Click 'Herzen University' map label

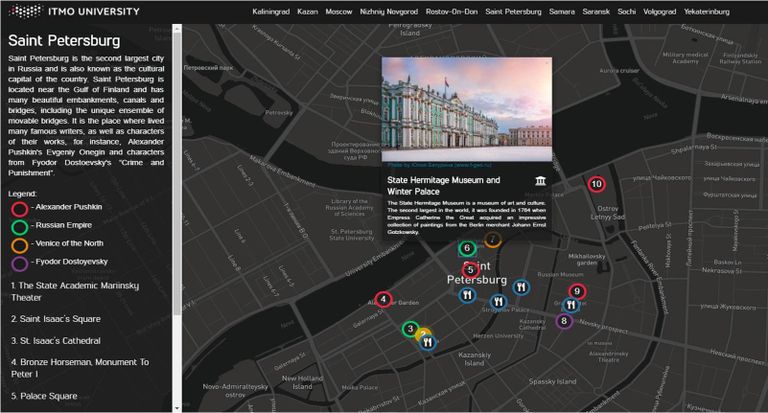coord(498,336)
